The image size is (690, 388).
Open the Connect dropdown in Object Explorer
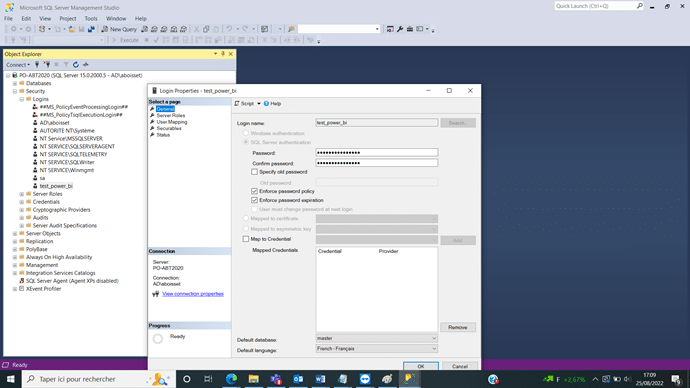coord(18,65)
